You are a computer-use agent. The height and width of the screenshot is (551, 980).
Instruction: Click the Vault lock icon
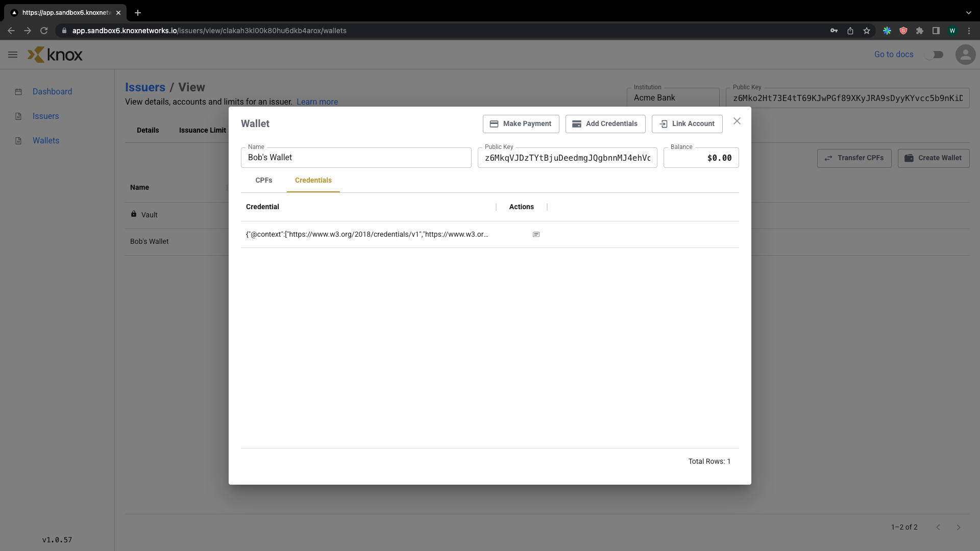coord(133,214)
